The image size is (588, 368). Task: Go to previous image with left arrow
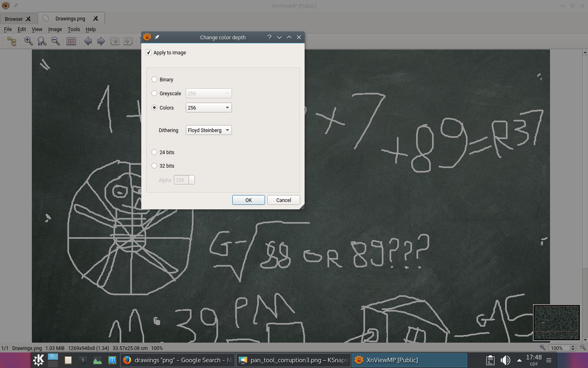88,41
